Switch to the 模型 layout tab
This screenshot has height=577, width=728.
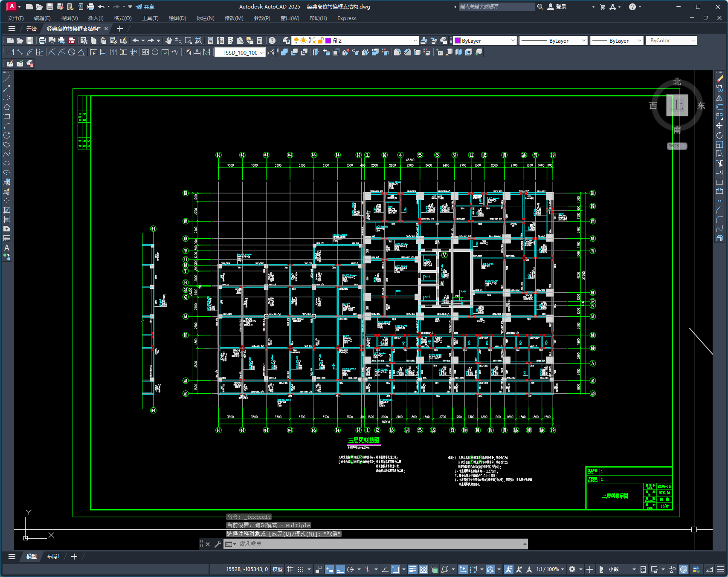click(32, 557)
